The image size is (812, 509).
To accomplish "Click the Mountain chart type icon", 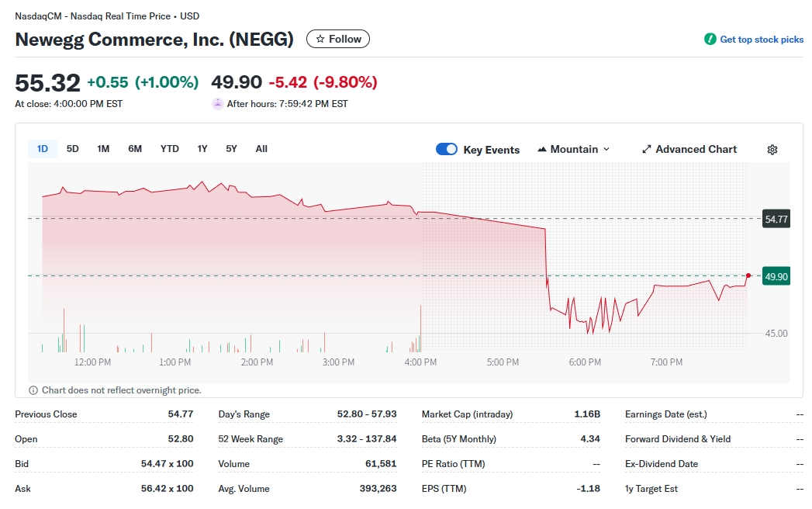I will click(x=542, y=150).
